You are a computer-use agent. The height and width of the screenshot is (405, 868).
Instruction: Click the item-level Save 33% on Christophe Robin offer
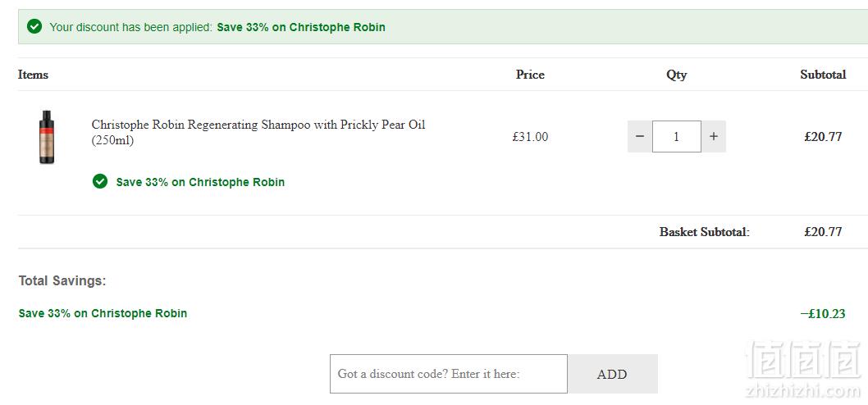pos(200,182)
